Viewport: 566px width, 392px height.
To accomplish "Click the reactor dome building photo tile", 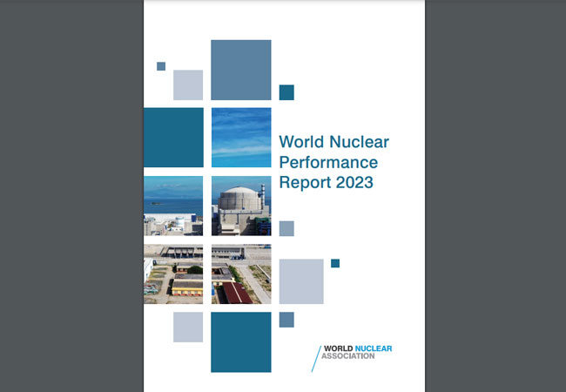I will pyautogui.click(x=241, y=206).
